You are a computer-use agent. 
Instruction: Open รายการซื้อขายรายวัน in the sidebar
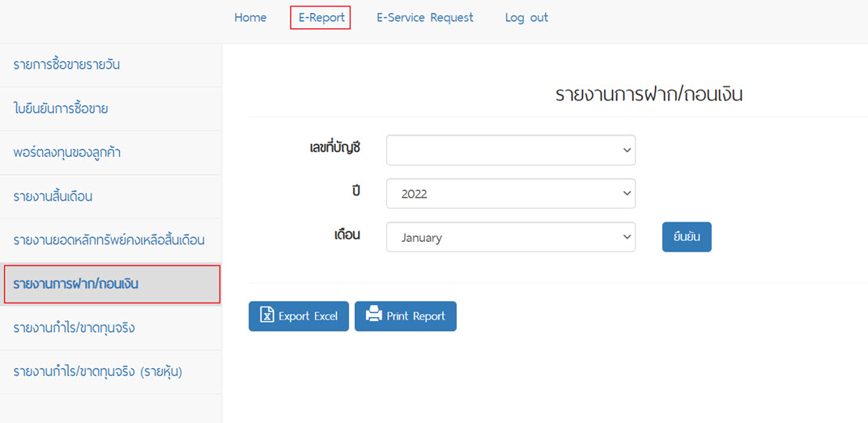111,65
